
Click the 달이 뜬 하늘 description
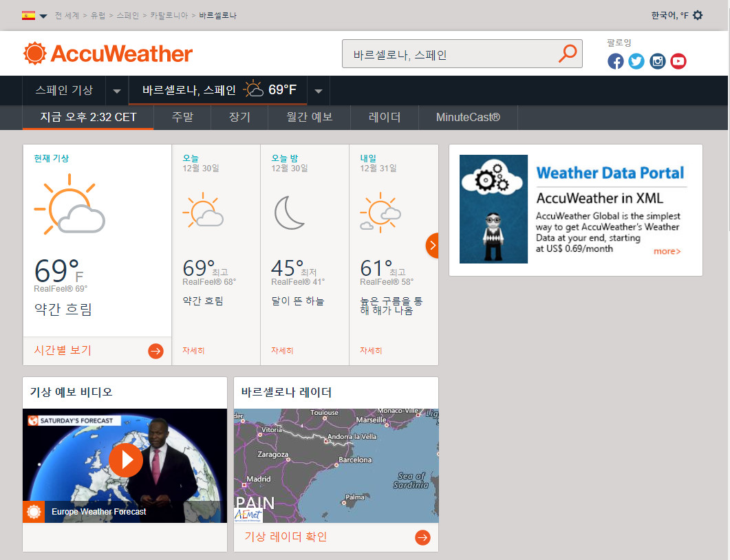tap(297, 301)
